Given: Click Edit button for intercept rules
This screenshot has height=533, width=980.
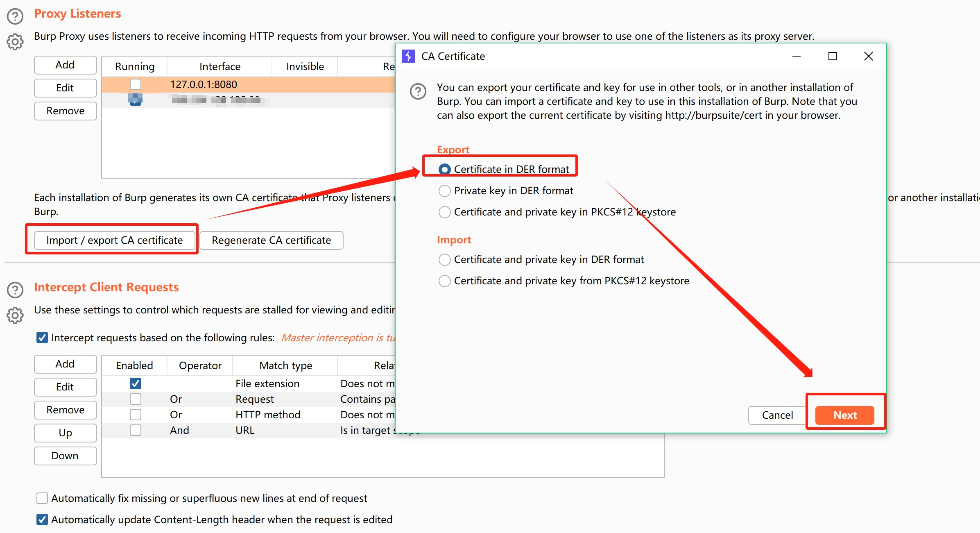Looking at the screenshot, I should [65, 387].
